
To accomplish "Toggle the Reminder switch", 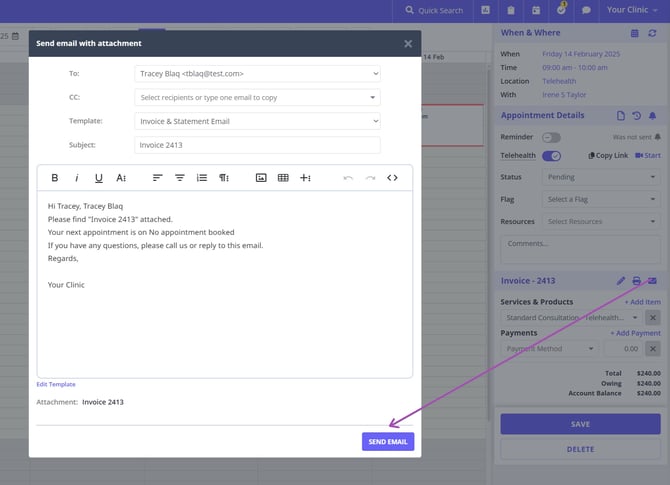I will [x=551, y=137].
